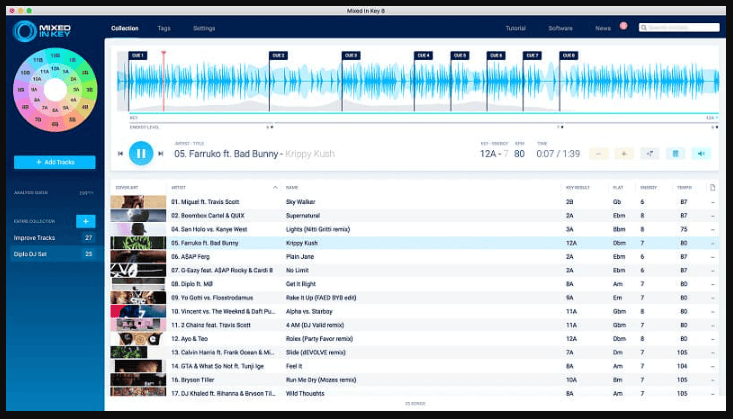
Task: Toggle the speaker volume icon
Action: (701, 153)
